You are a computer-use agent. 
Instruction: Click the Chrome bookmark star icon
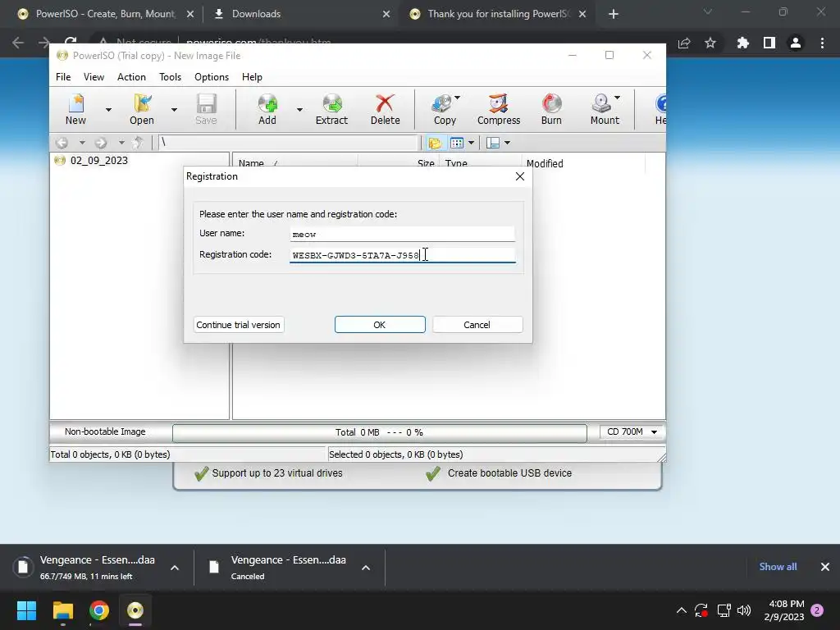click(x=710, y=43)
